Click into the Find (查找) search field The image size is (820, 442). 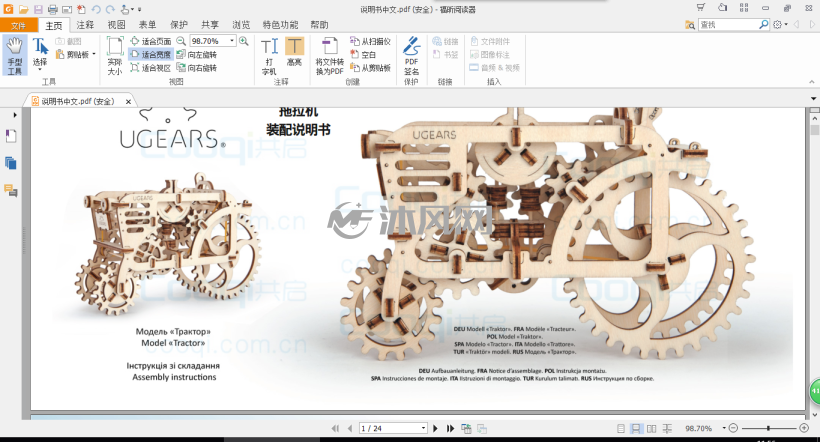tap(728, 25)
